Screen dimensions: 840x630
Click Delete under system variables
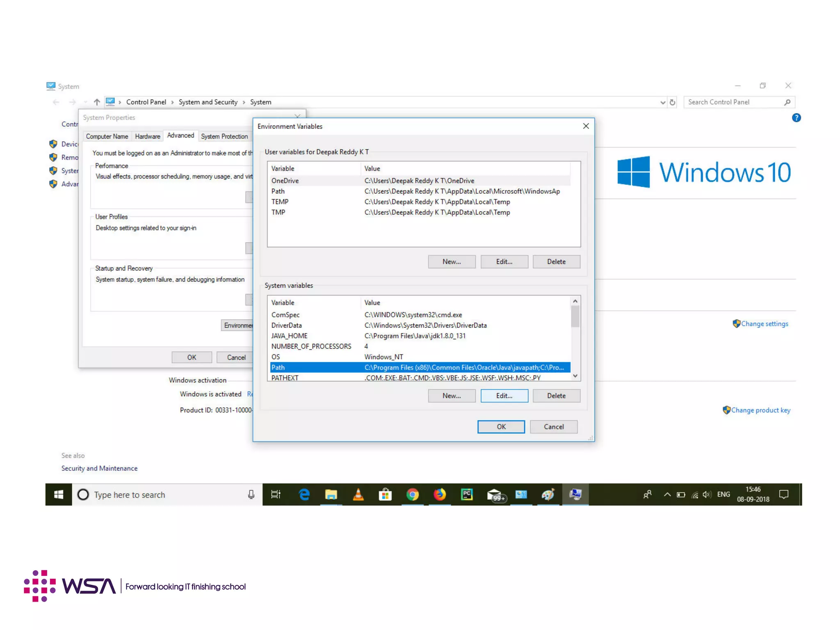pyautogui.click(x=556, y=396)
